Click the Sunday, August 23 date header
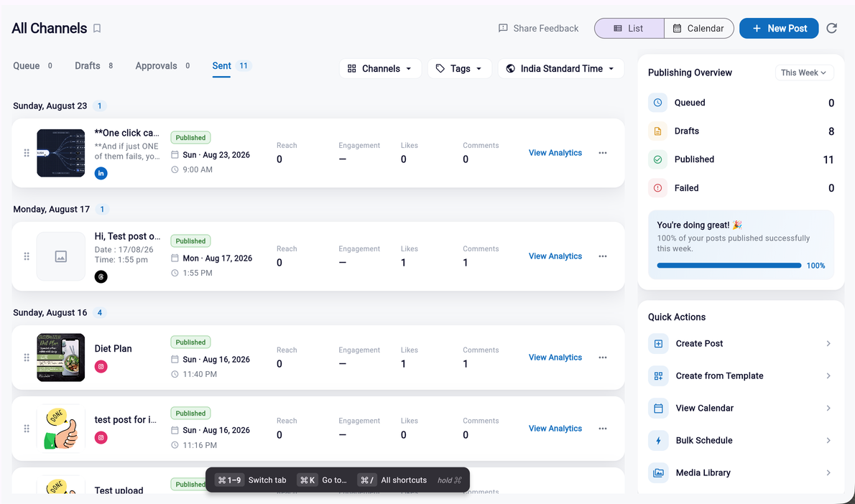 [x=50, y=106]
